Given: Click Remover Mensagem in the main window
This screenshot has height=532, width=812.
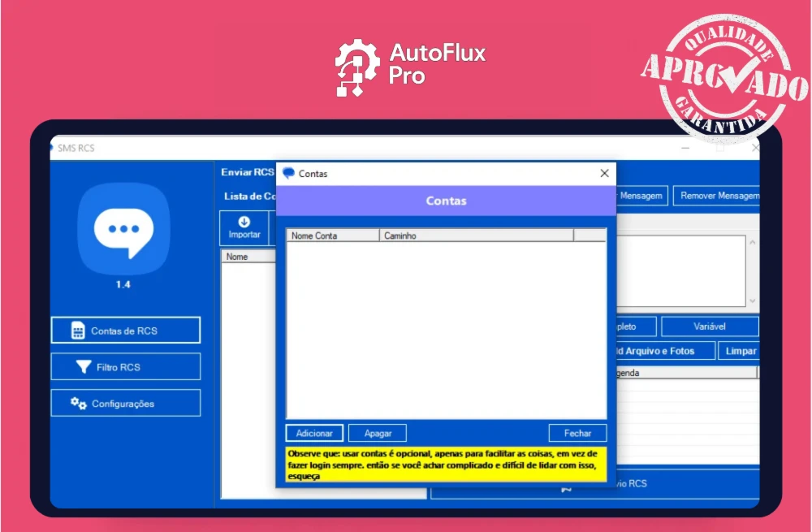Looking at the screenshot, I should pos(717,196).
